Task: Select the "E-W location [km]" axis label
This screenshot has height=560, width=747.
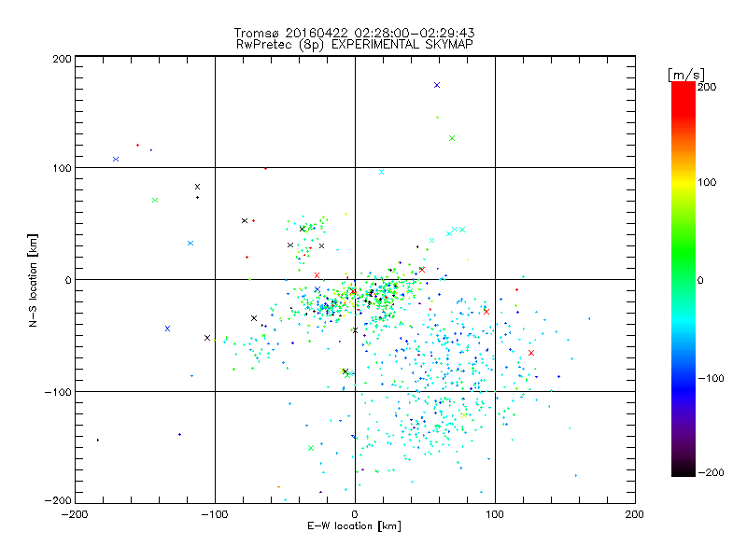Action: [354, 526]
